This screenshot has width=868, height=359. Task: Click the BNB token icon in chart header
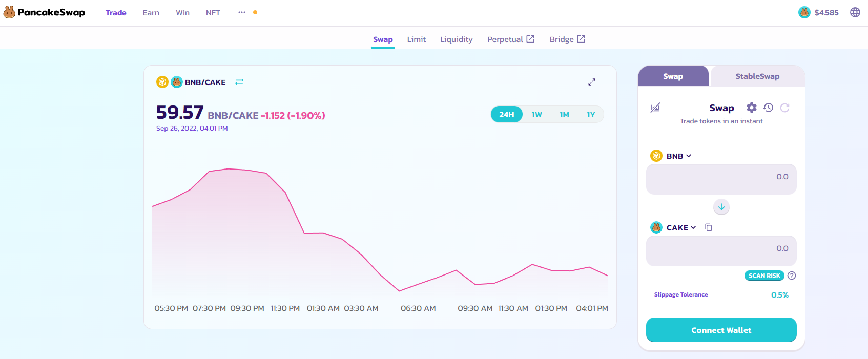(162, 82)
